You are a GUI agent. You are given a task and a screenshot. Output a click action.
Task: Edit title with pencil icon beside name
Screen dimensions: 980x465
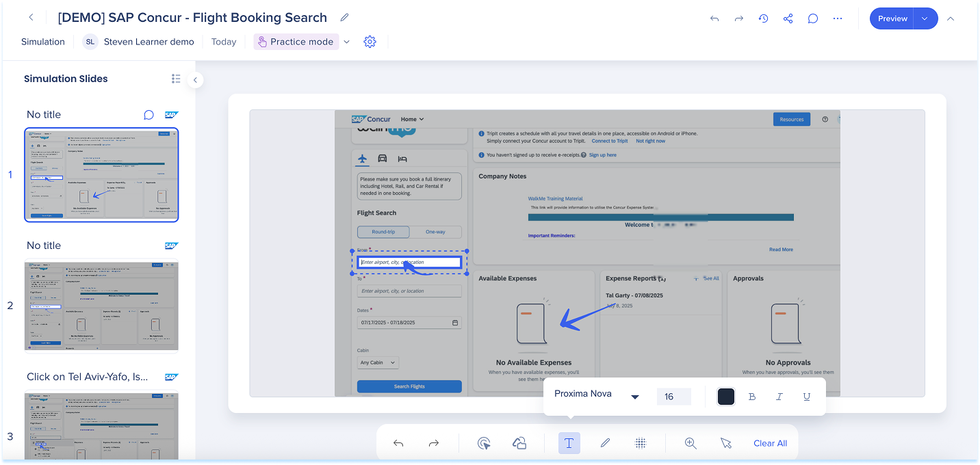pos(345,18)
